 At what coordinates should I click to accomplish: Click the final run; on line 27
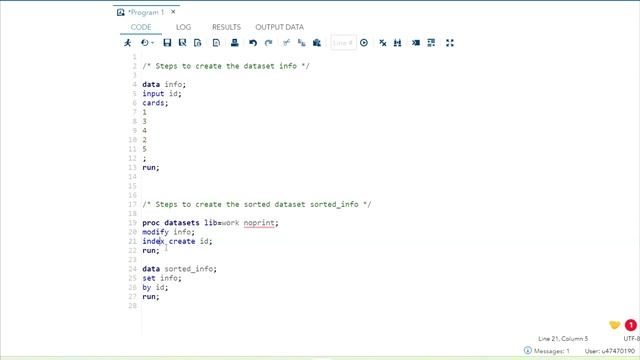pyautogui.click(x=151, y=297)
